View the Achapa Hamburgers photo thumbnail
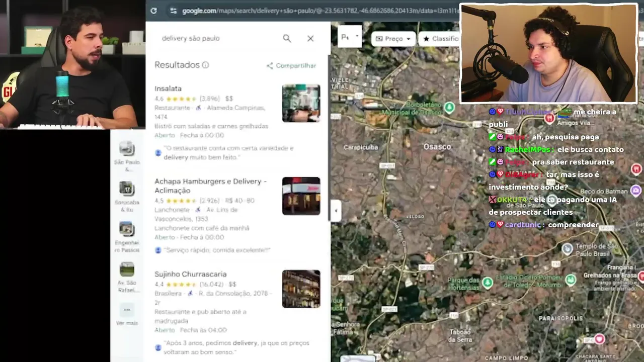644x362 pixels. (301, 196)
